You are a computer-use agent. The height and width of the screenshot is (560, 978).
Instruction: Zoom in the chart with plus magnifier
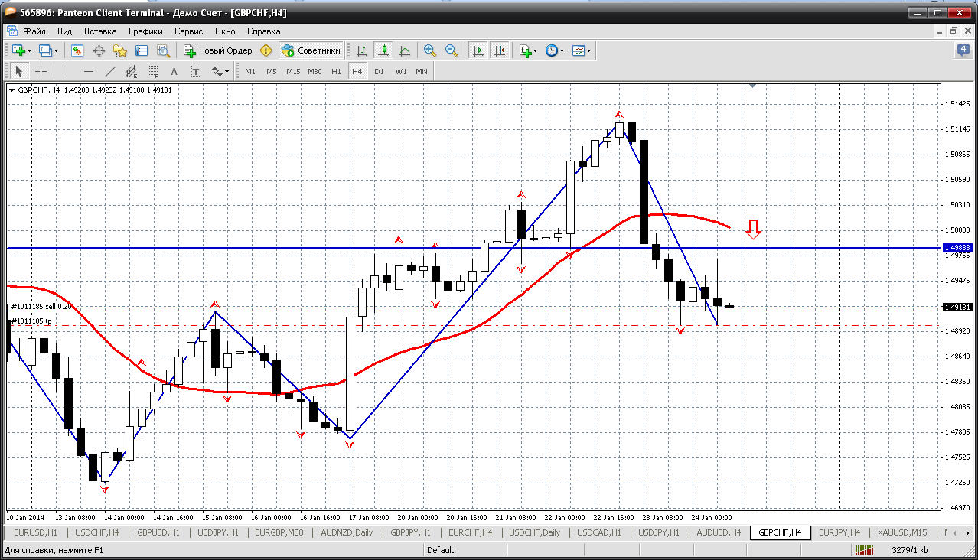430,50
